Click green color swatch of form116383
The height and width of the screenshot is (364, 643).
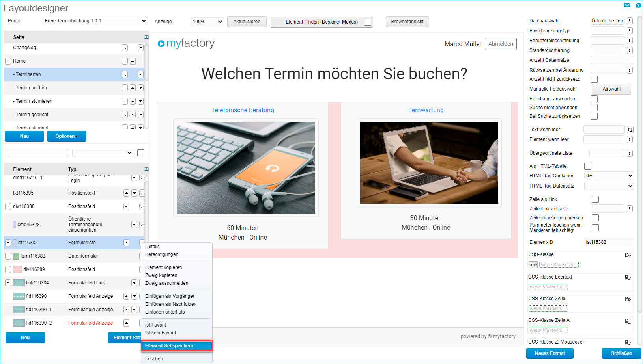coord(16,256)
